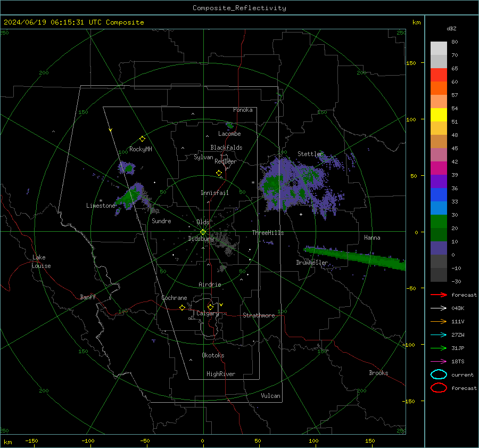This screenshot has height=448, width=479.
Task: Click the Stettler city label
Action: click(310, 154)
